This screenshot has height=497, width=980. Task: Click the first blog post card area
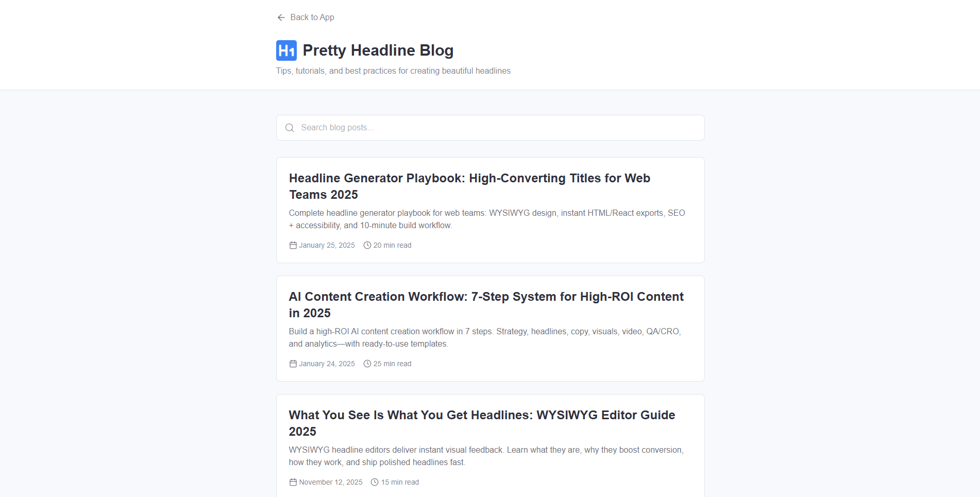pyautogui.click(x=490, y=210)
